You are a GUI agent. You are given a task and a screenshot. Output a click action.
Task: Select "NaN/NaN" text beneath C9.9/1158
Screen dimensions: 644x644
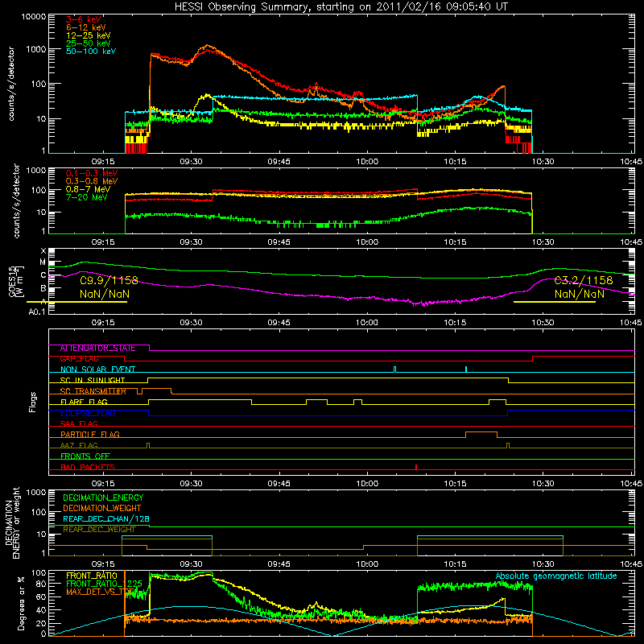coord(105,294)
